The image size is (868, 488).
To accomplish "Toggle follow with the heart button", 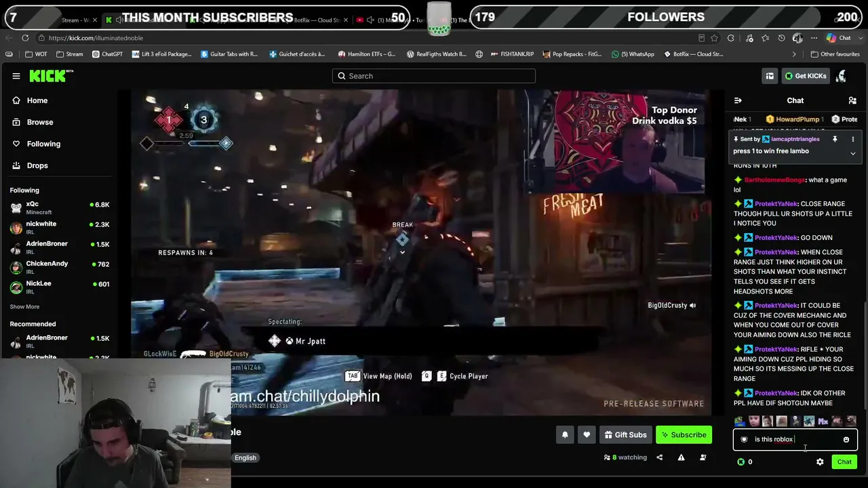I will [x=587, y=435].
